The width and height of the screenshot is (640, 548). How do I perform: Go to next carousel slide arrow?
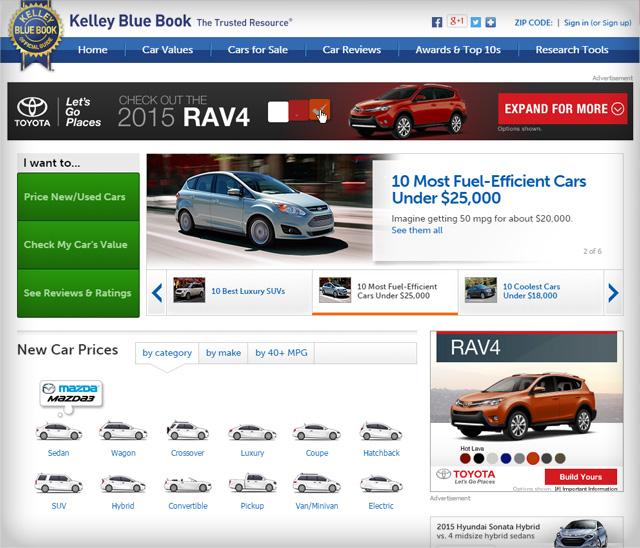613,292
